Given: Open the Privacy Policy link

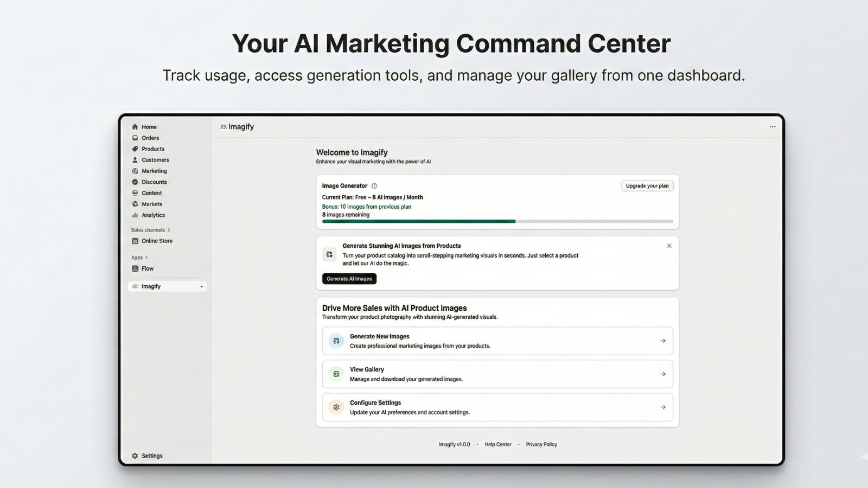Looking at the screenshot, I should point(541,444).
